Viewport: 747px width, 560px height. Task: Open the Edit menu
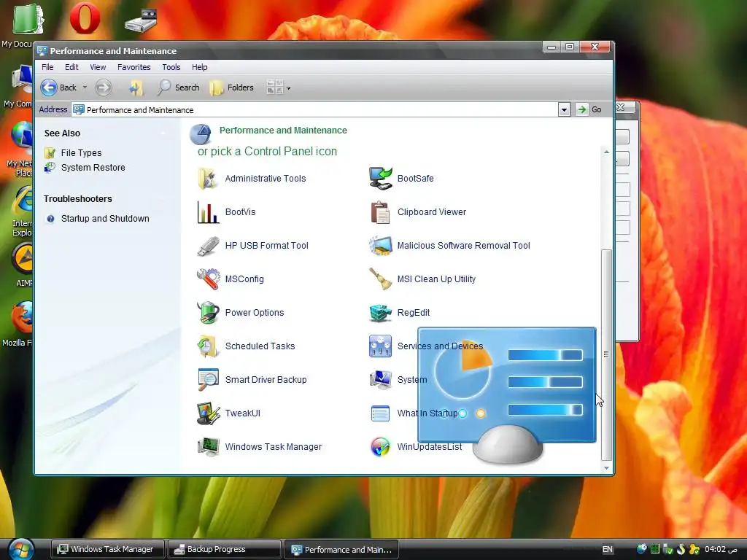pyautogui.click(x=71, y=67)
